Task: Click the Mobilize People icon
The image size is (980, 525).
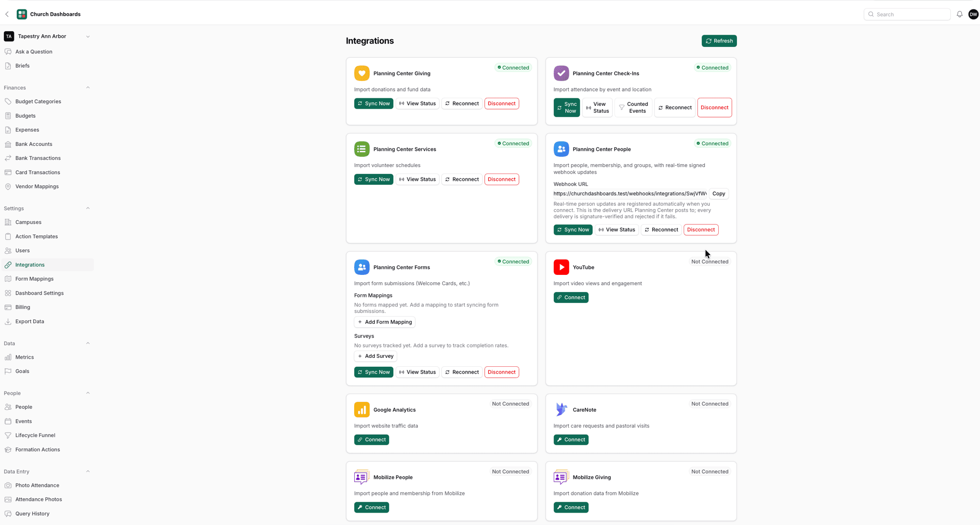Action: pos(362,478)
